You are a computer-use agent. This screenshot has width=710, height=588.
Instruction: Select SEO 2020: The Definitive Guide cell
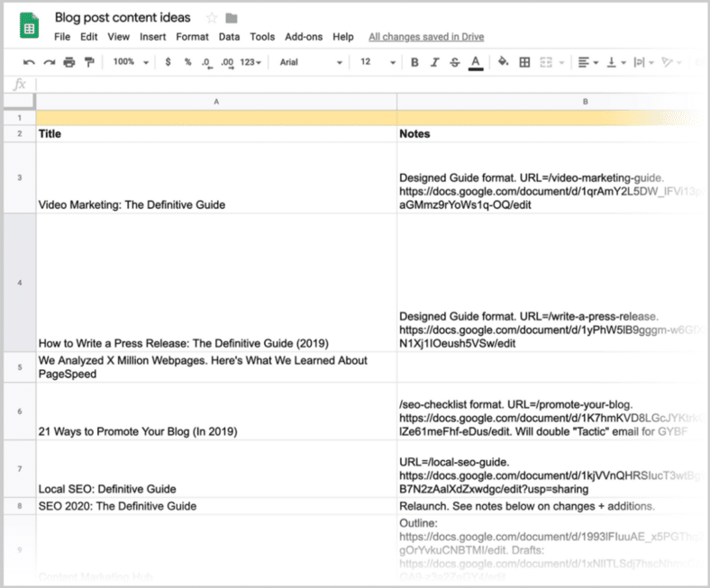[x=216, y=506]
